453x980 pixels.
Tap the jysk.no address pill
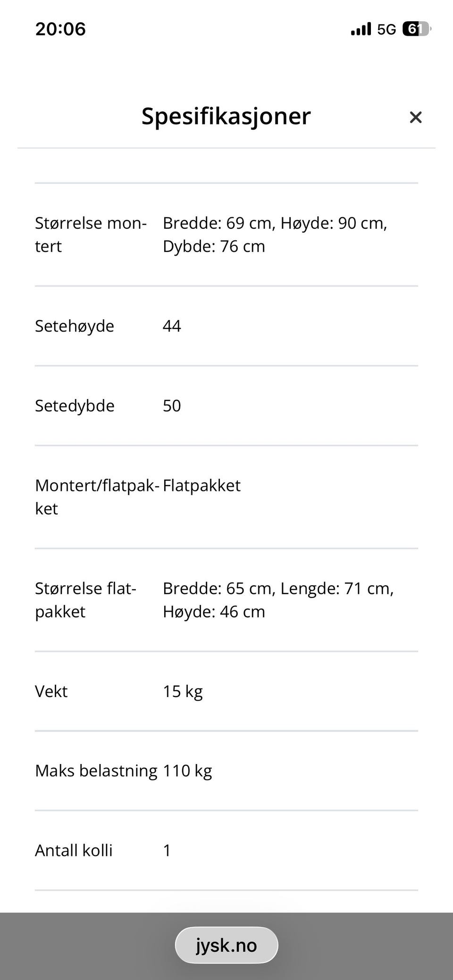click(226, 945)
